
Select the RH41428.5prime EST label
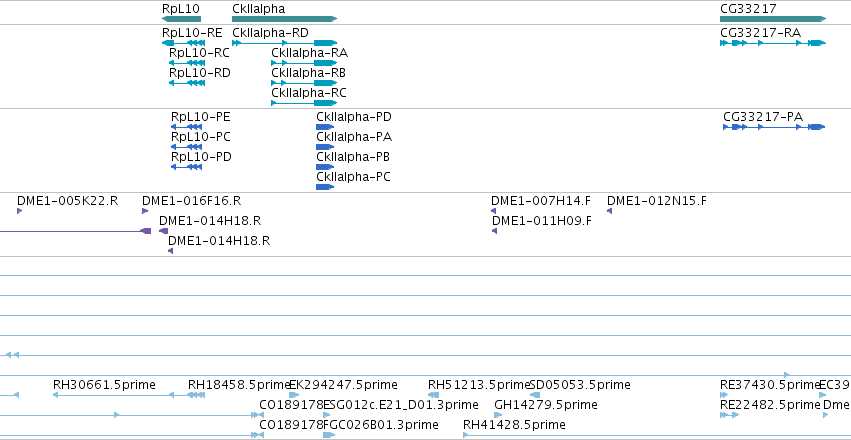pos(514,425)
